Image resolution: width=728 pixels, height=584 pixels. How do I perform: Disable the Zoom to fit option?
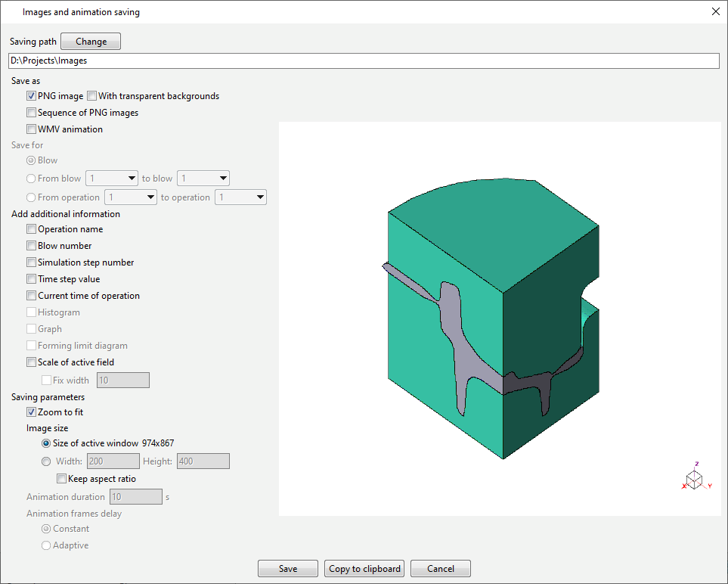(x=31, y=412)
